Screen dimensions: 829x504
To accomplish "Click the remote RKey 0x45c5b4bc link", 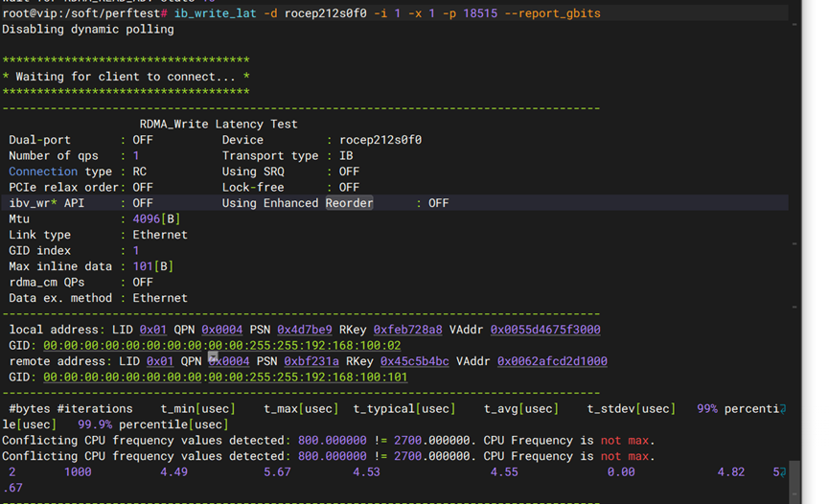I will click(x=414, y=361).
